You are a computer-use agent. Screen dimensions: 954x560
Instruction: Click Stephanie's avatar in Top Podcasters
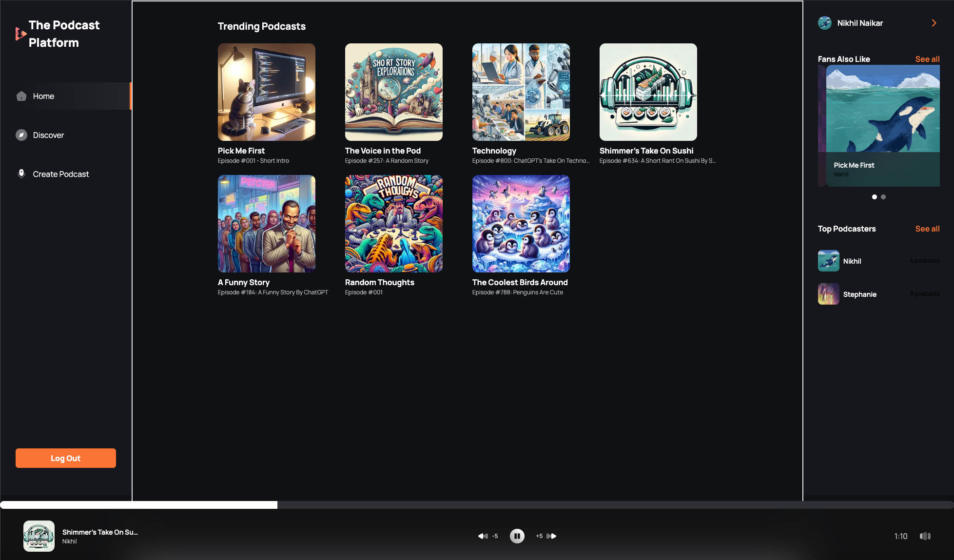[829, 294]
